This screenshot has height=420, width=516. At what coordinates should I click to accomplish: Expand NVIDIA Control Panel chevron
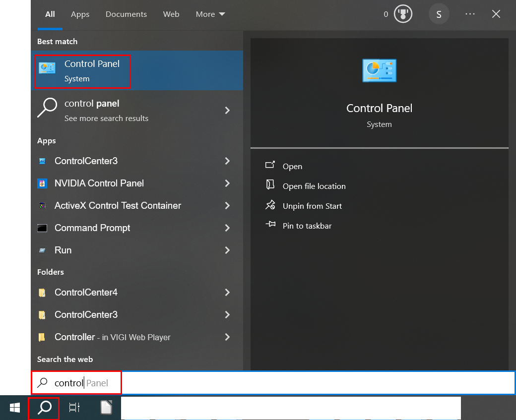[x=227, y=183]
